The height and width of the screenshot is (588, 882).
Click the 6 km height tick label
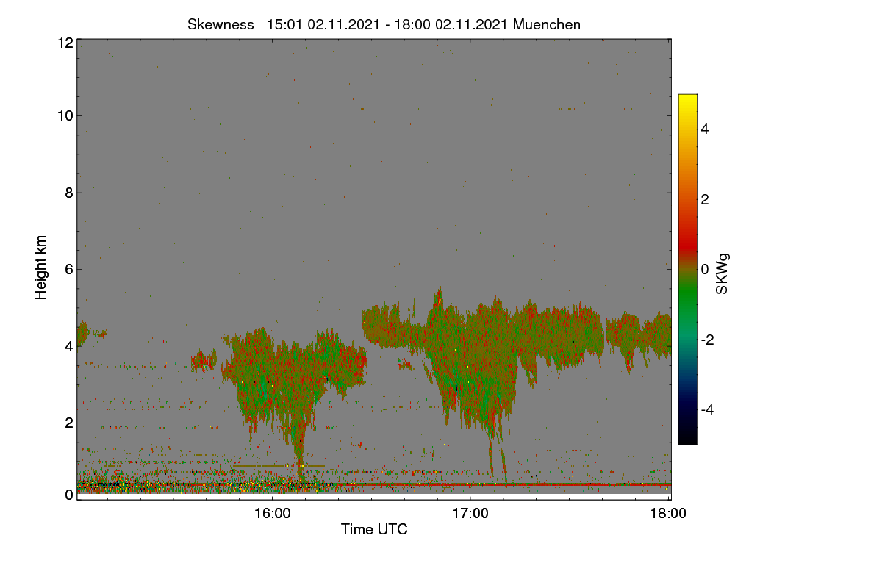click(x=68, y=269)
